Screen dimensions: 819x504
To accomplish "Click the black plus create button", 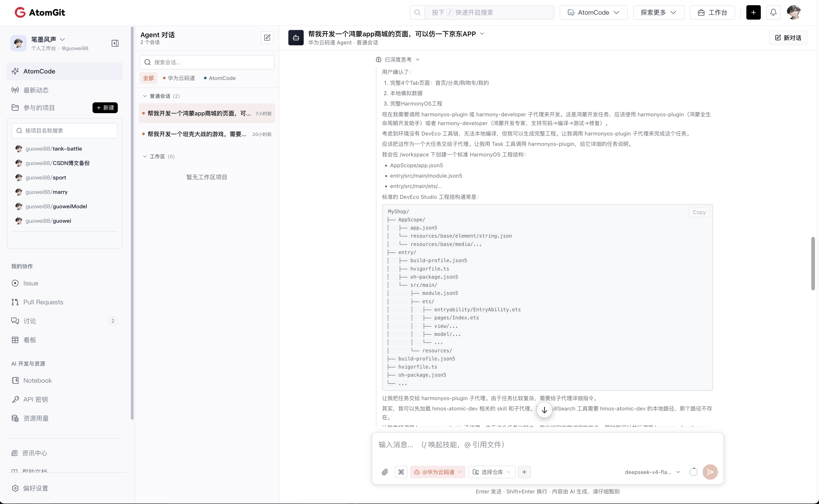I will click(753, 12).
